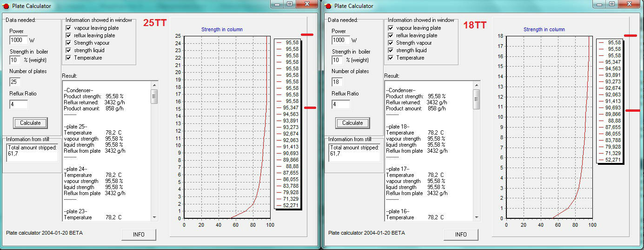Open INFO in the left window
Viewport: 644px width, 250px height.
pyautogui.click(x=139, y=235)
